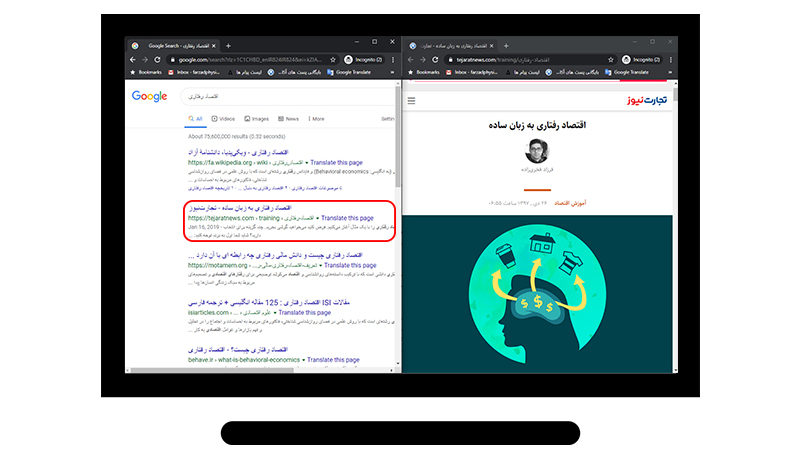
Task: Open Google Translate bookmark in tejaratnews window
Action: [x=627, y=72]
